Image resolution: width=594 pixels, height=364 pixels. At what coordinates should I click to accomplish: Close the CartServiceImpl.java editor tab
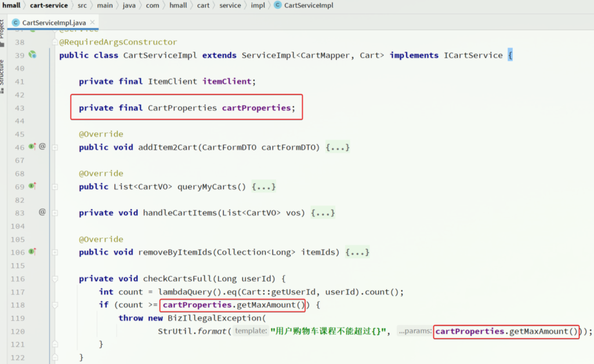click(x=92, y=23)
